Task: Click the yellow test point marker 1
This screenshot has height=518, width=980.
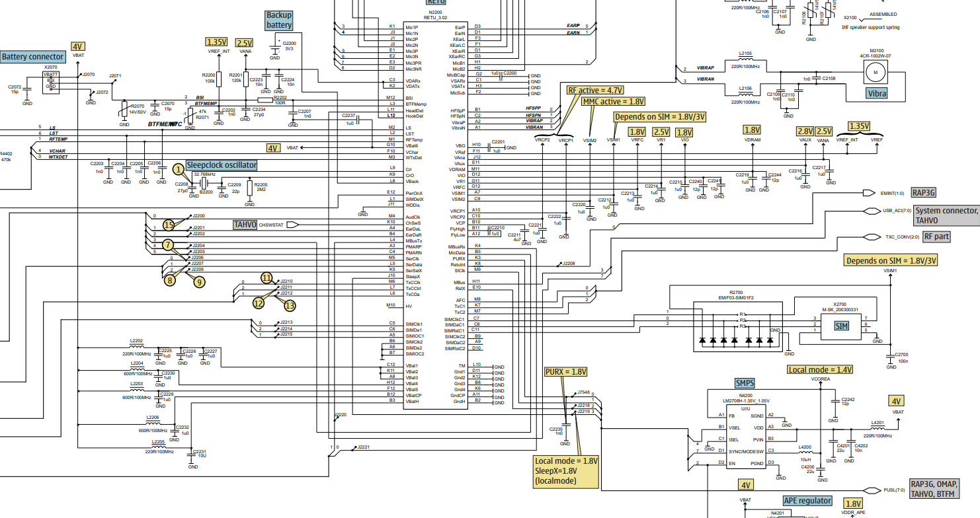Action: point(178,169)
